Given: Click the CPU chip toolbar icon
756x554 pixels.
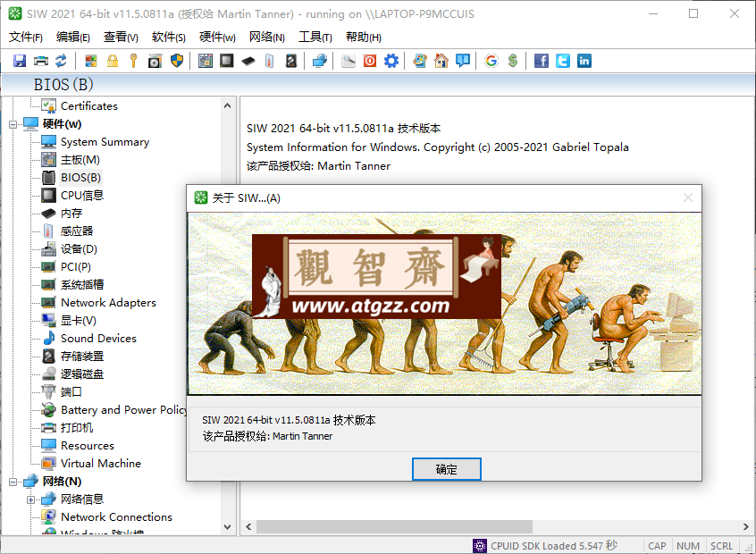Looking at the screenshot, I should (227, 61).
